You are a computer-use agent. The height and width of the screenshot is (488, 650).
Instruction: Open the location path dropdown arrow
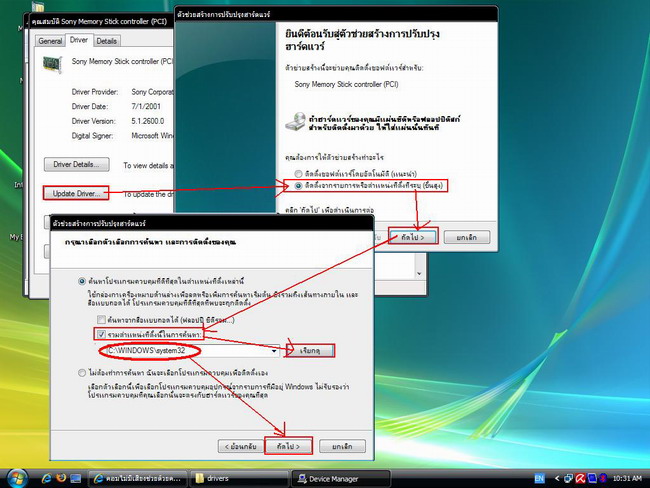[x=274, y=351]
